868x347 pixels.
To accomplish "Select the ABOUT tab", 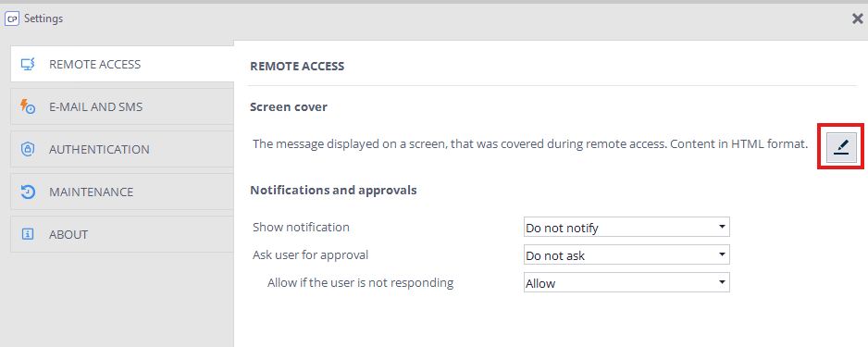I will coord(122,234).
